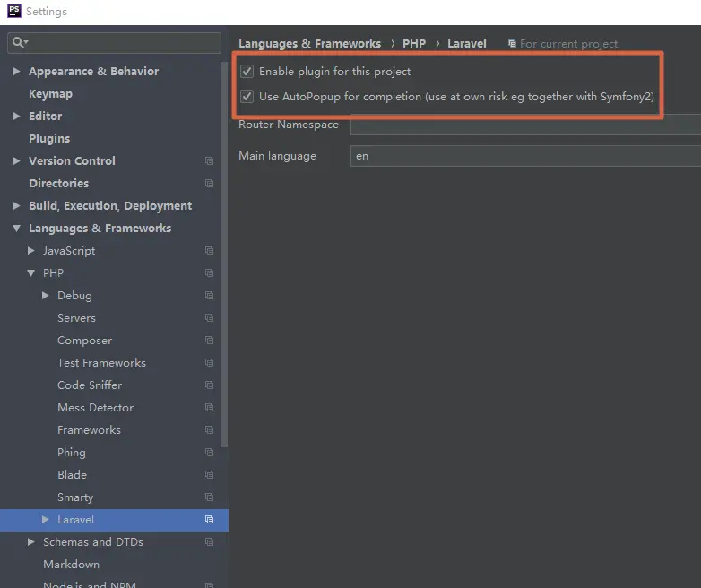This screenshot has width=701, height=588.
Task: Select Servers under PHP
Action: (76, 318)
